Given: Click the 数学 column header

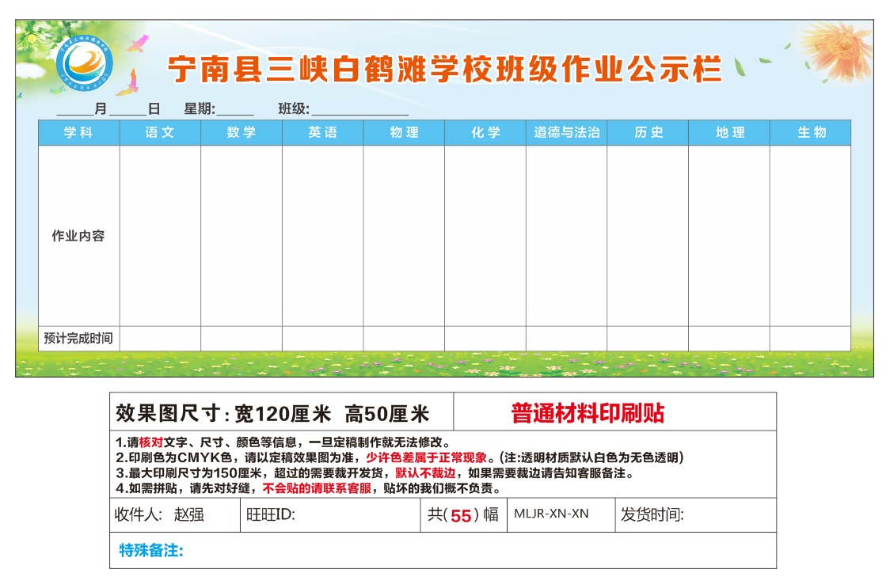Looking at the screenshot, I should 242,132.
